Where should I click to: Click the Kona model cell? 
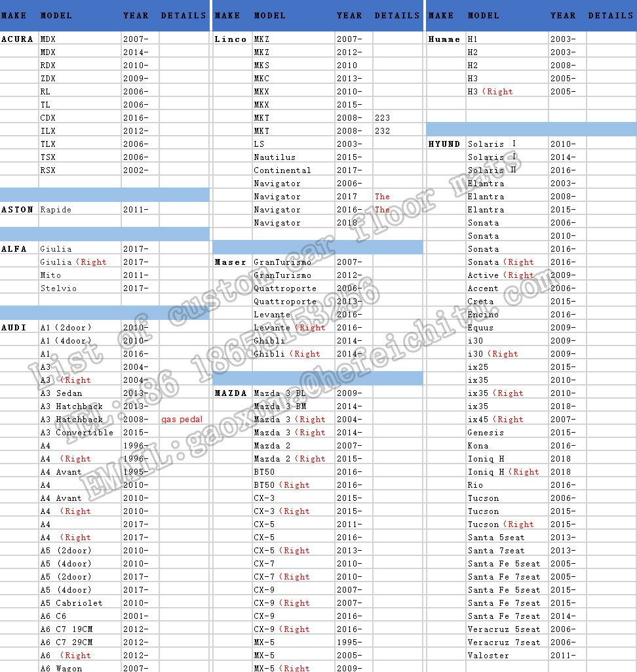point(507,445)
